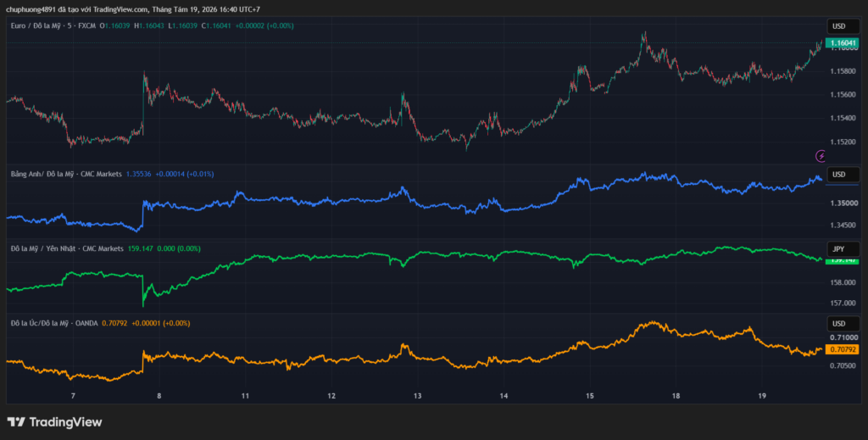Click the orange 0.70792 price label

pyautogui.click(x=842, y=349)
